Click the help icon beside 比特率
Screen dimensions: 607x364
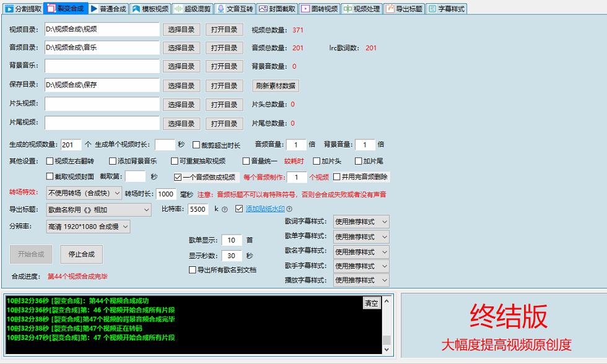(224, 209)
